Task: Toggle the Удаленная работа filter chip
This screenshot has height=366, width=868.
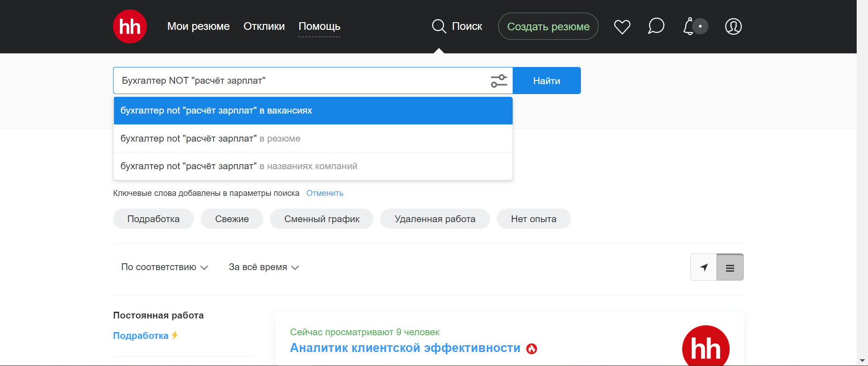Action: pyautogui.click(x=435, y=219)
